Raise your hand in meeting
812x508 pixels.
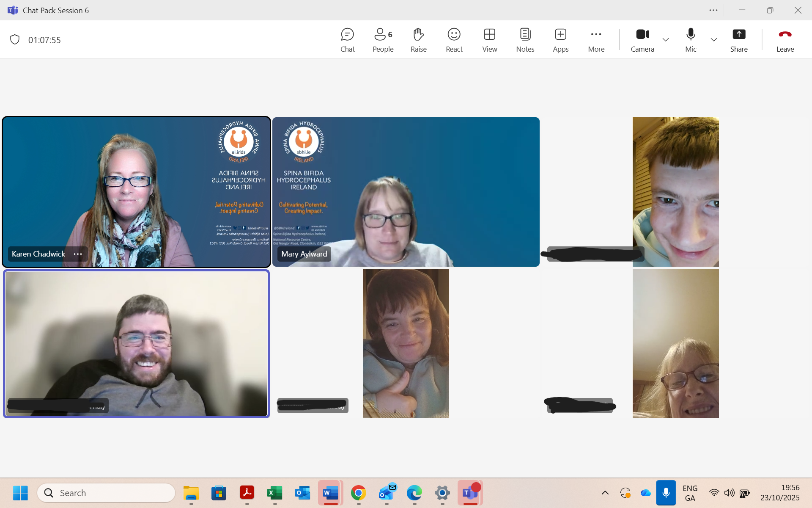tap(418, 40)
